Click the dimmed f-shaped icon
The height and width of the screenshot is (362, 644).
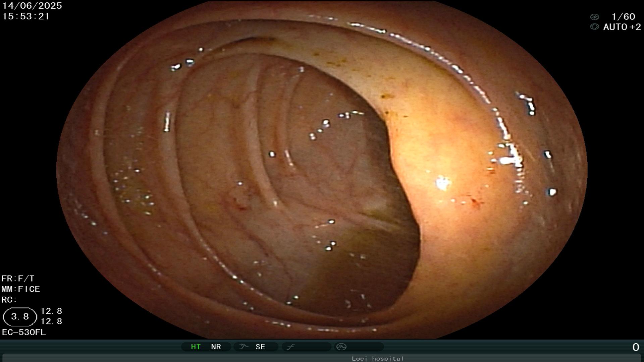[x=290, y=347]
